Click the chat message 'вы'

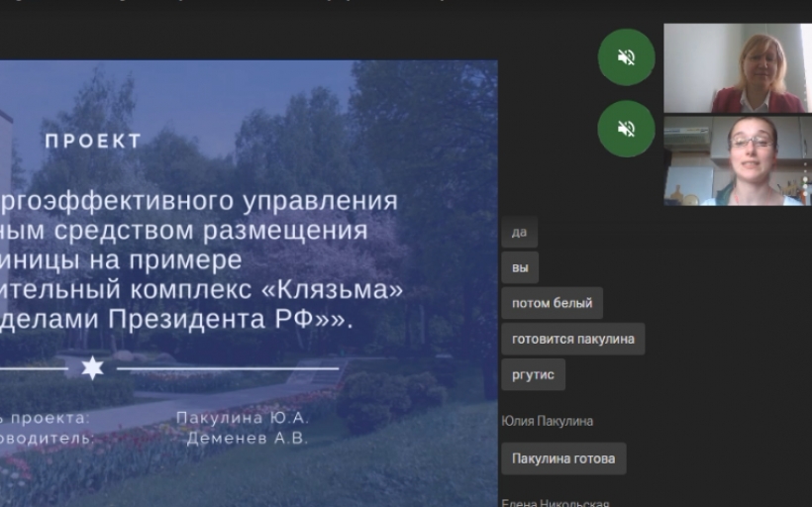tap(520, 267)
